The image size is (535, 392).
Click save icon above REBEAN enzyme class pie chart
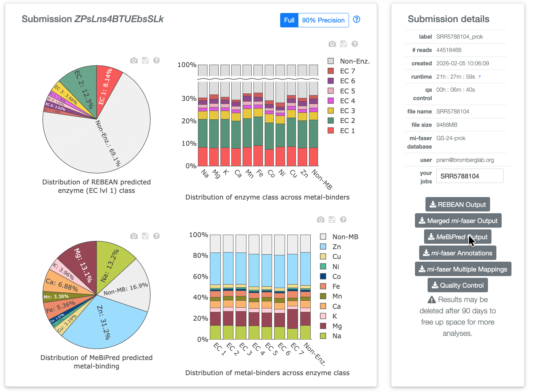tap(145, 60)
